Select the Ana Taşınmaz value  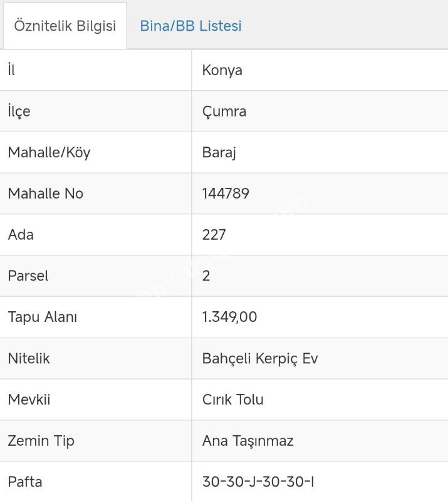click(247, 441)
